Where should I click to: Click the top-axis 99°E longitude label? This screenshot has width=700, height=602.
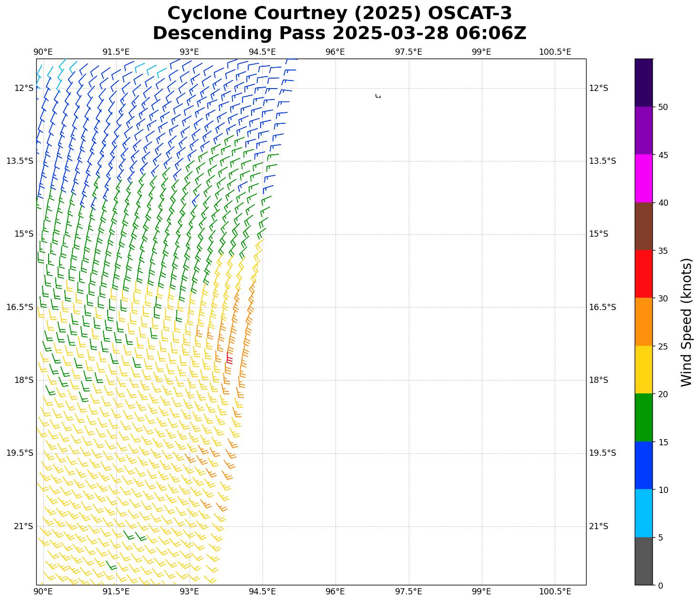[x=481, y=52]
